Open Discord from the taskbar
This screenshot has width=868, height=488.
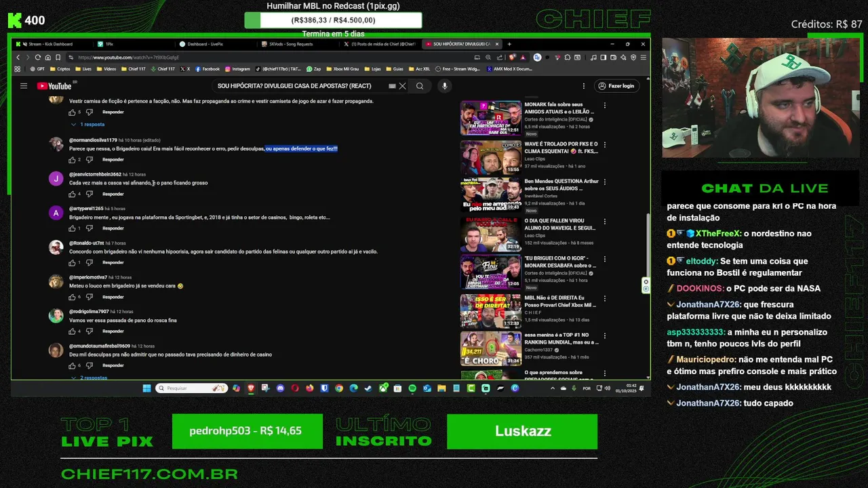click(x=280, y=388)
